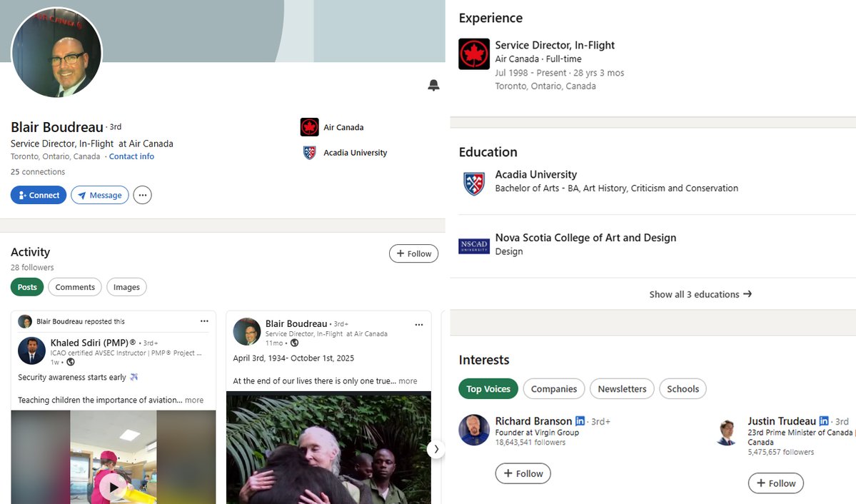Click Air Canada logo in Experience section
856x504 pixels.
coord(474,54)
